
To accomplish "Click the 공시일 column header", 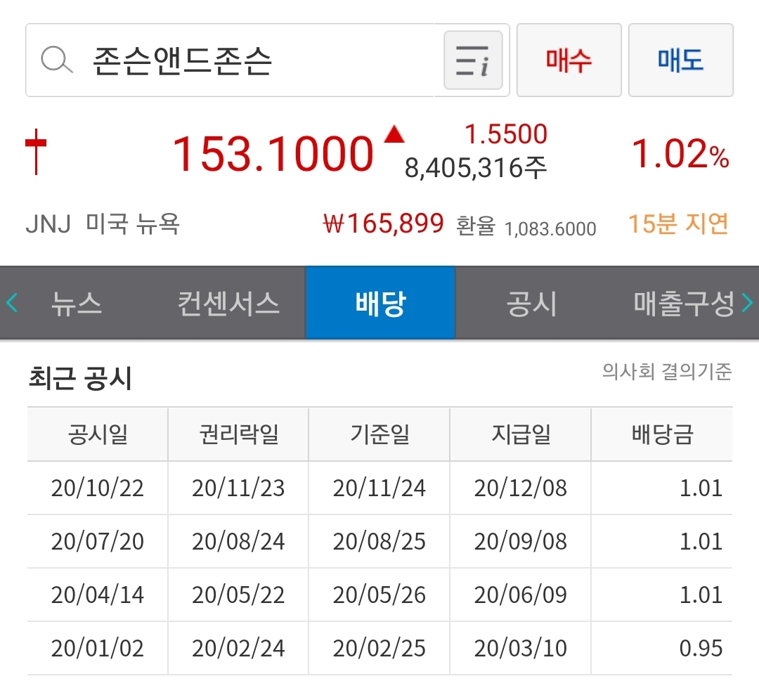I will pos(98,434).
